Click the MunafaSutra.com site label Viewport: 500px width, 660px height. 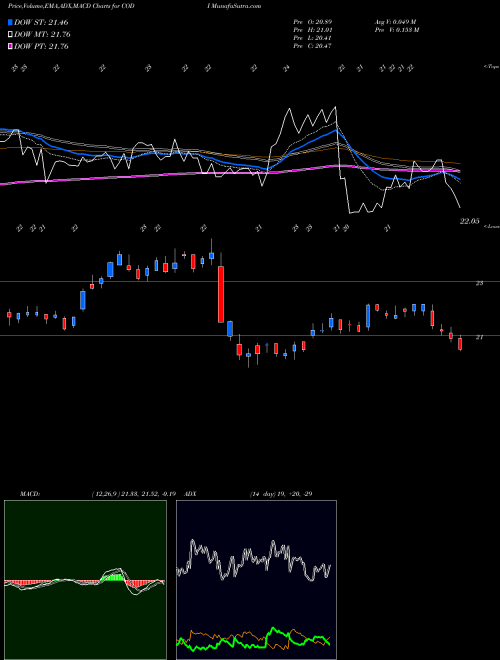[x=237, y=6]
